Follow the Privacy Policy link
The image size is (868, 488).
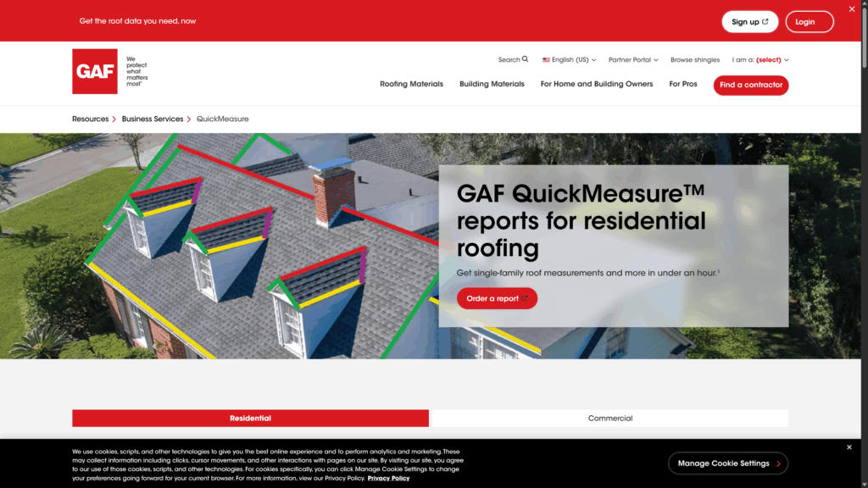point(387,478)
